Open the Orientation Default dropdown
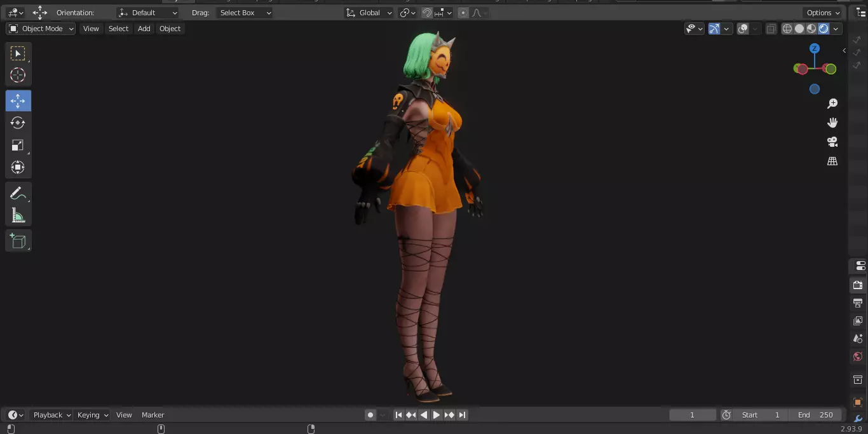Viewport: 868px width, 434px height. [148, 13]
